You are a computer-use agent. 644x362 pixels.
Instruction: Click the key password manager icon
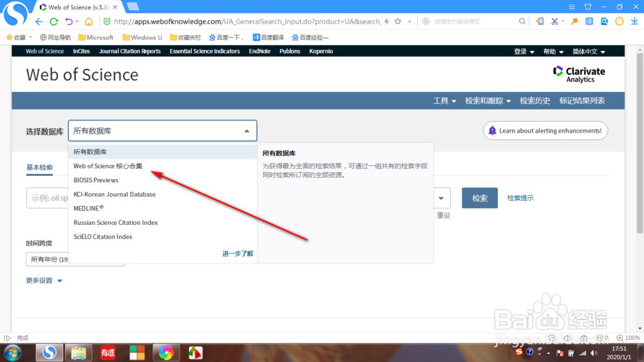[574, 21]
